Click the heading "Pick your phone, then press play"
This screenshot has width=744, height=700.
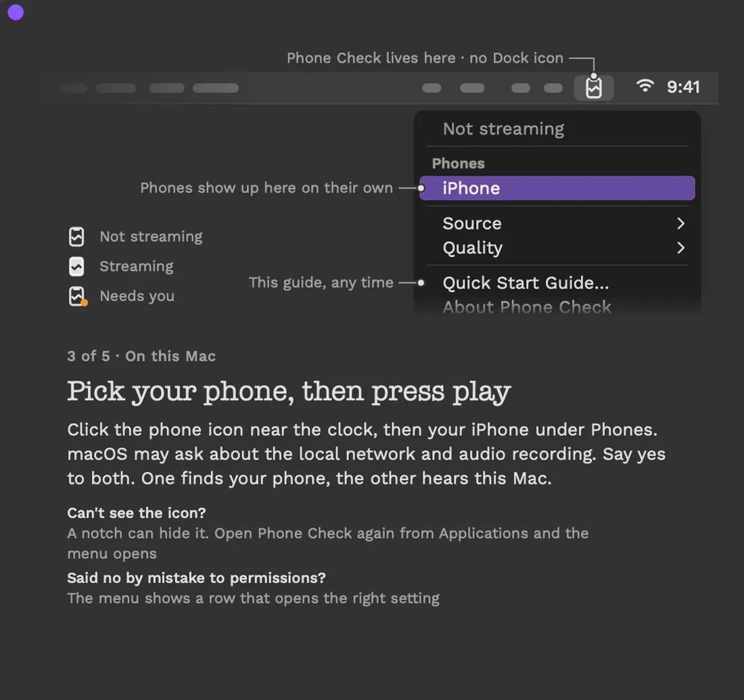click(x=289, y=392)
